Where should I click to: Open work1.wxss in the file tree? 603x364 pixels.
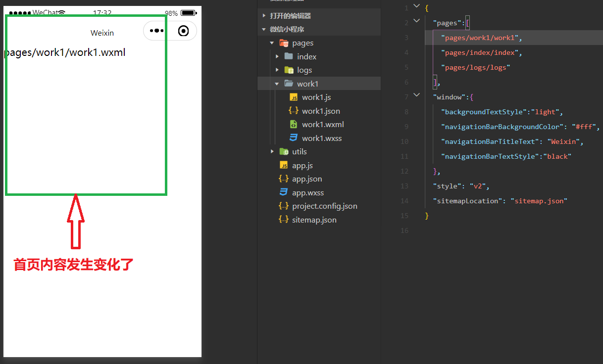(x=322, y=138)
